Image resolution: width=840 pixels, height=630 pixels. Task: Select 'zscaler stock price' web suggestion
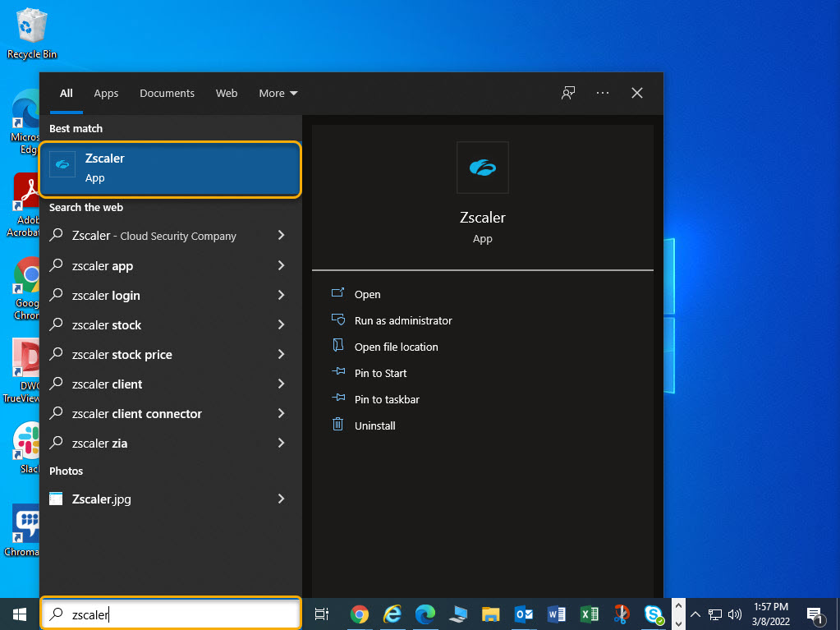coord(155,354)
